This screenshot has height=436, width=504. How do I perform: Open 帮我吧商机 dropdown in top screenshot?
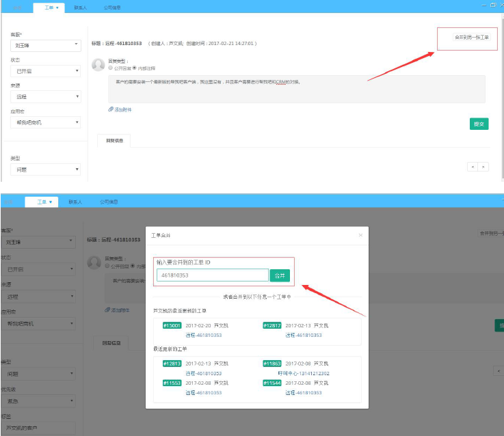point(46,122)
